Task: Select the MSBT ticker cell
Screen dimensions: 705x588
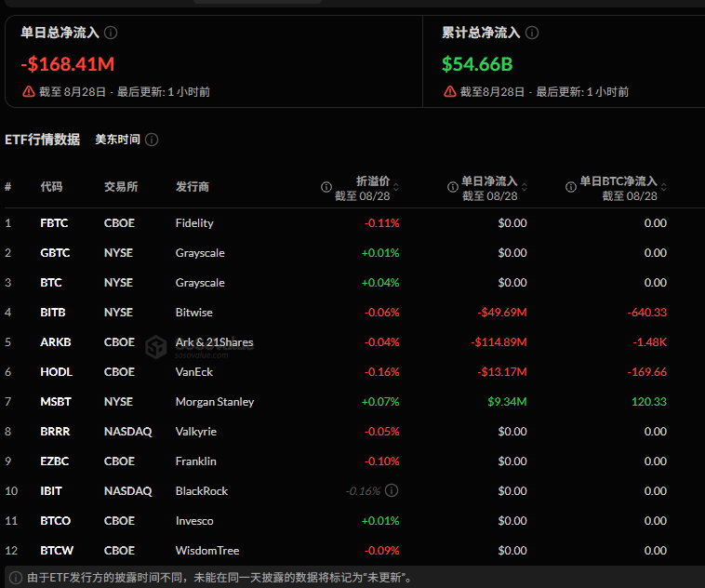Action: click(x=55, y=402)
